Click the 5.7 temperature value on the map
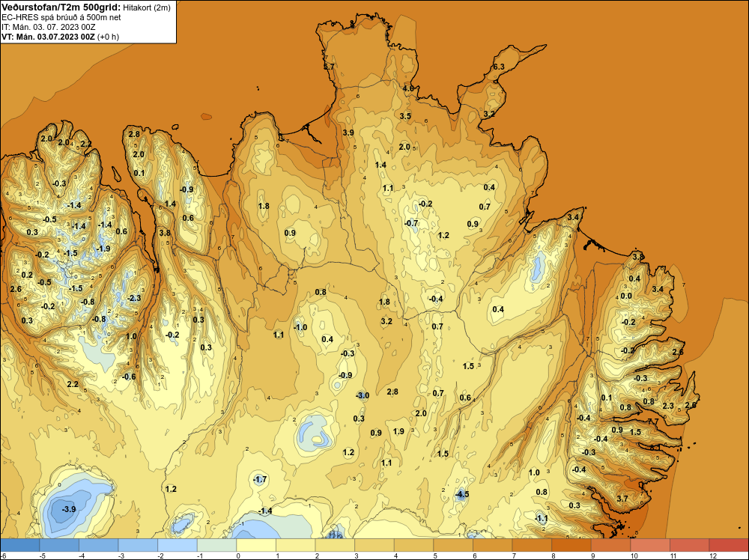The image size is (749, 560). (x=329, y=67)
